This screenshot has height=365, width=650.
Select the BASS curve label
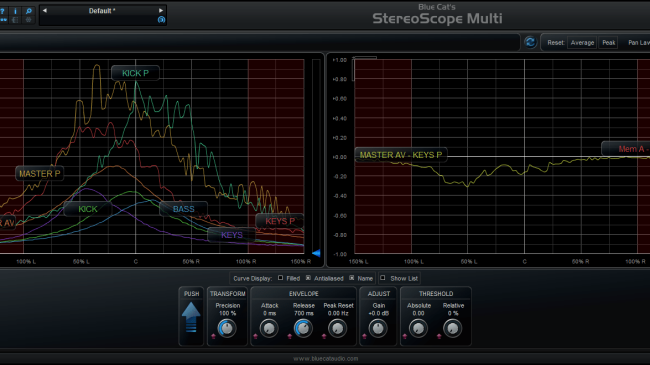[184, 209]
